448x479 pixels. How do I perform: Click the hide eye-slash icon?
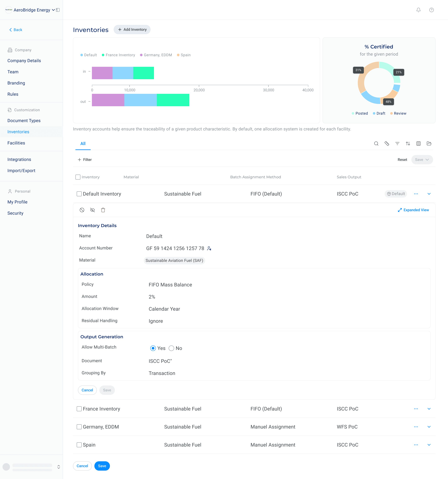pyautogui.click(x=93, y=210)
